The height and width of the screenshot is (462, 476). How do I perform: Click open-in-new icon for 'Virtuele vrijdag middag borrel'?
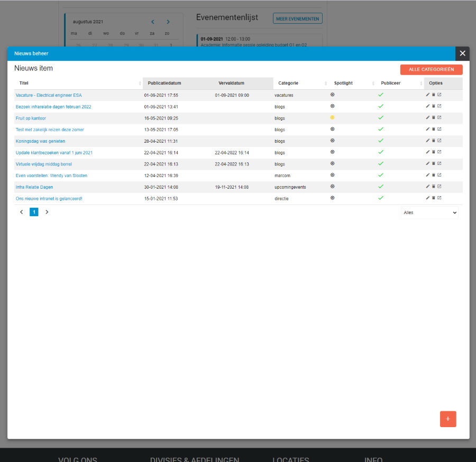(x=439, y=164)
